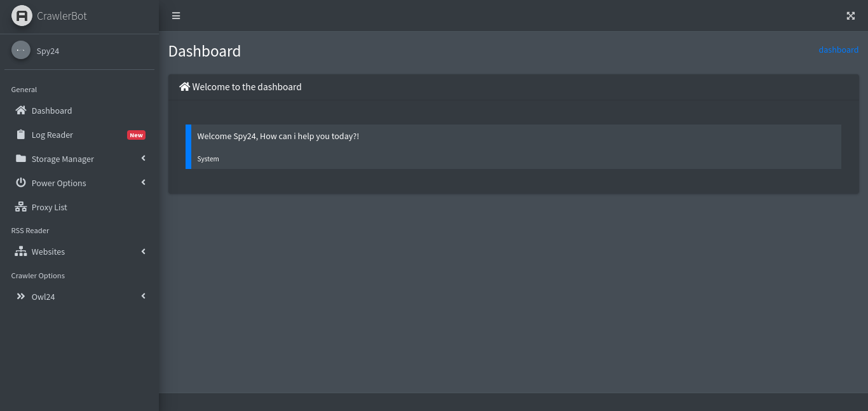Expand the Websites submenu arrow
The image size is (868, 411).
click(144, 252)
